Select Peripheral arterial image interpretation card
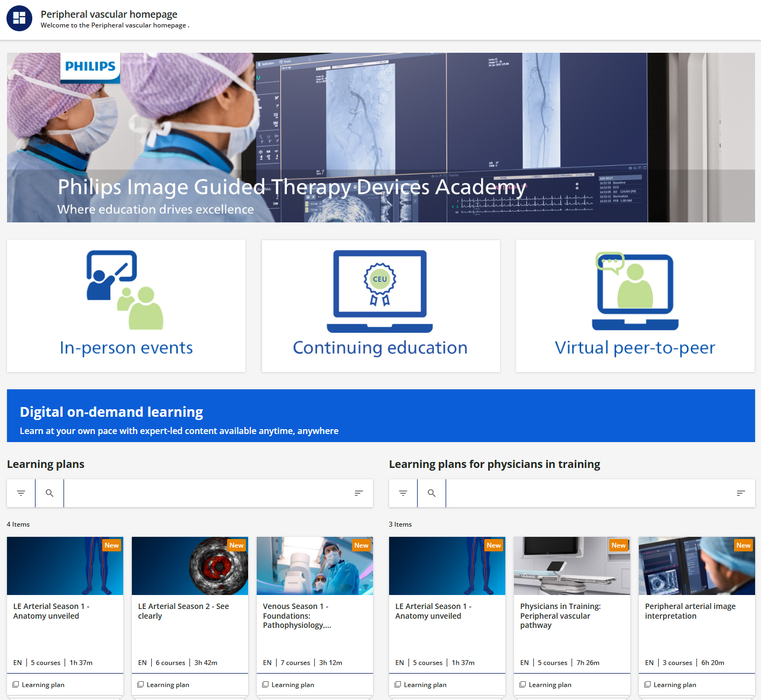This screenshot has width=761, height=700. click(x=690, y=611)
